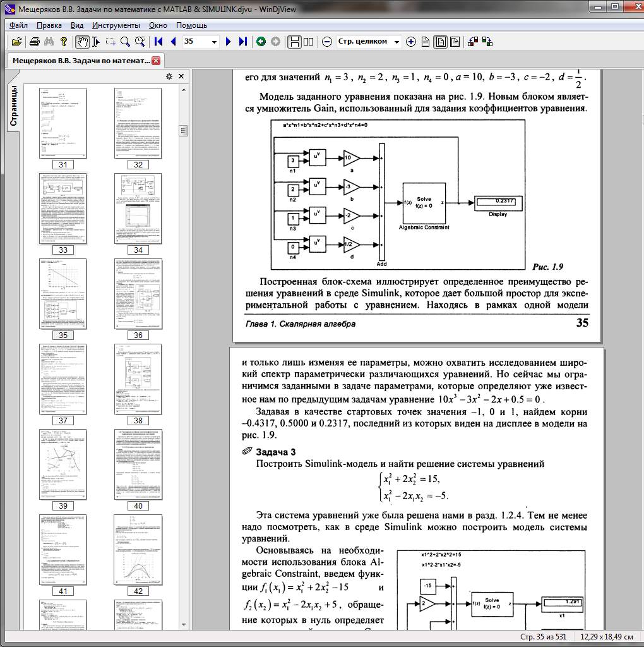Open page 39 thumbnail

(63, 464)
